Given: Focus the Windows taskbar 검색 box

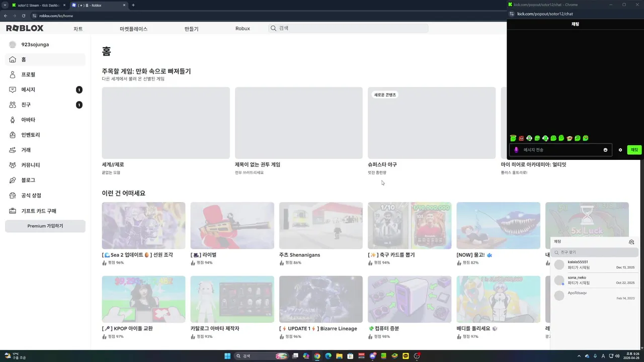Looking at the screenshot, I should 261,356.
